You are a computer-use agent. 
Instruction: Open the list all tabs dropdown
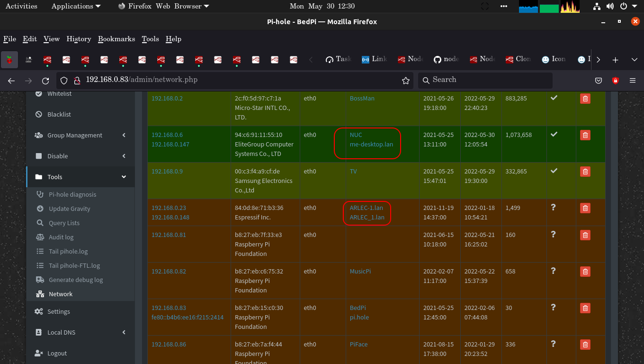coord(635,60)
